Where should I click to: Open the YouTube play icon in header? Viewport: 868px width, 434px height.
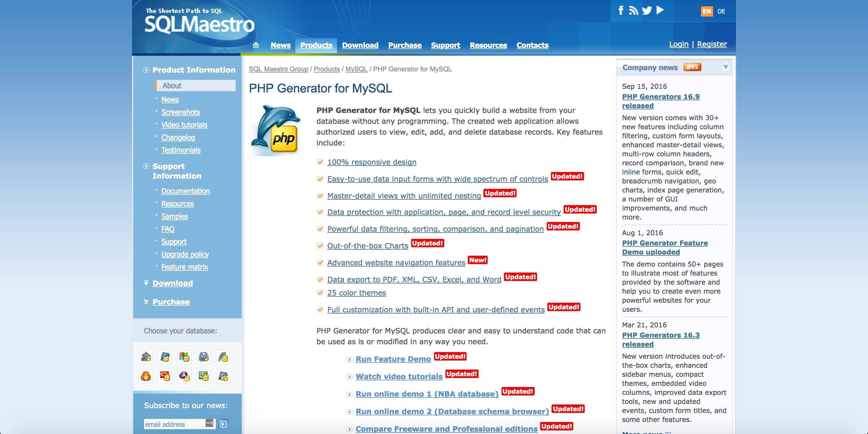click(x=660, y=11)
